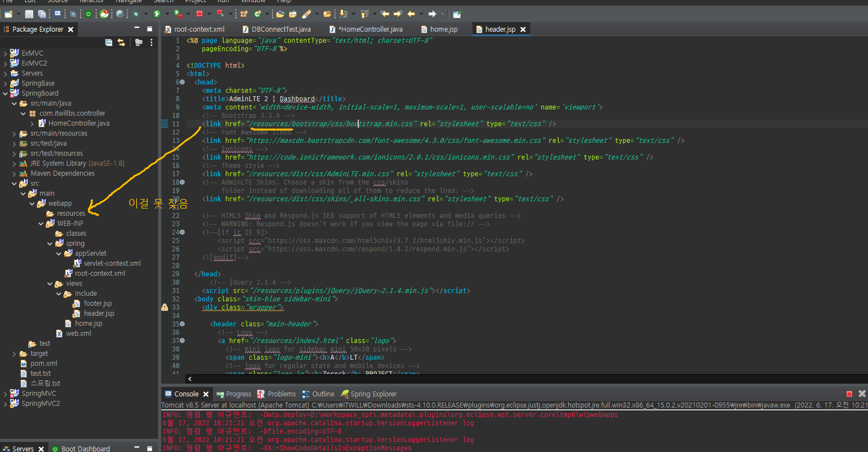Toggle Link with Editor in Package Explorer
This screenshot has width=868, height=452.
121,42
